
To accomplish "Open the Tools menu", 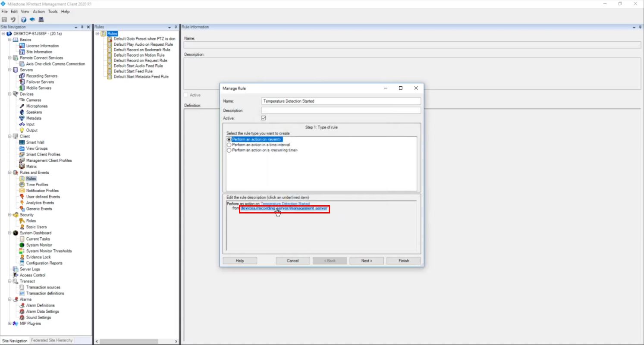I will (53, 12).
